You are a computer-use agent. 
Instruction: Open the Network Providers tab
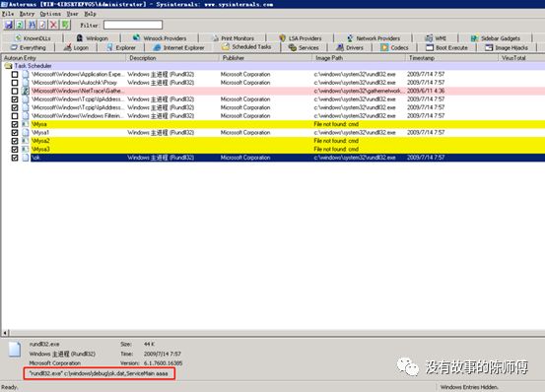point(373,38)
